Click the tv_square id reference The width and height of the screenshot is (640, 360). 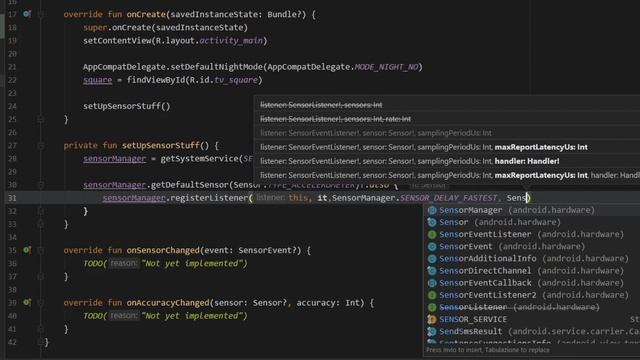click(x=236, y=80)
